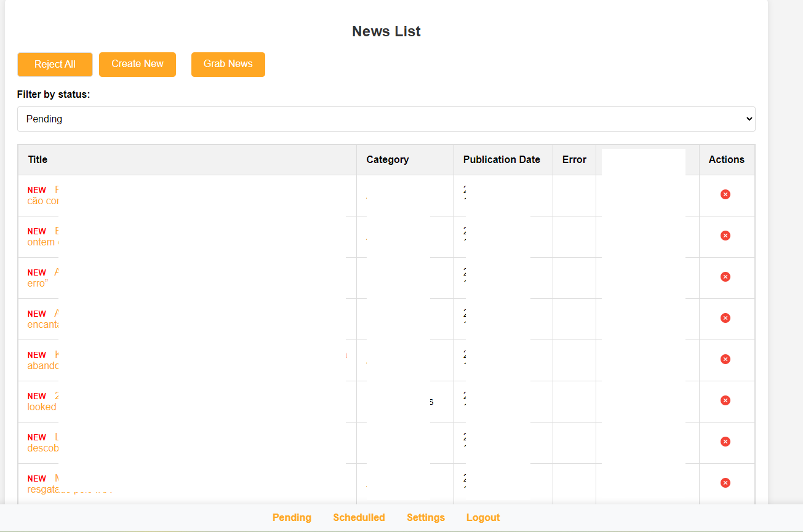Reject the "abando" news entry
Image resolution: width=803 pixels, height=532 pixels.
725,359
